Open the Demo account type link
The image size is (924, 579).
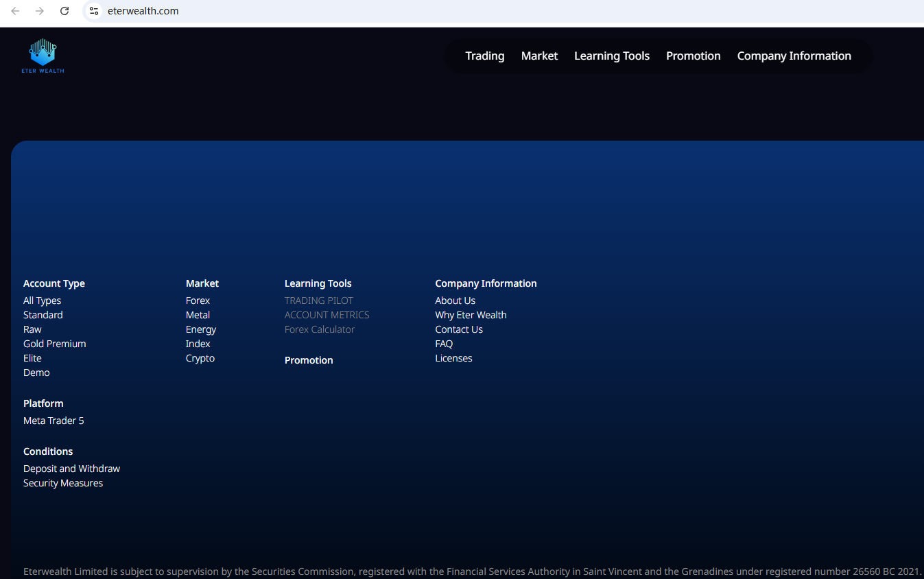36,373
